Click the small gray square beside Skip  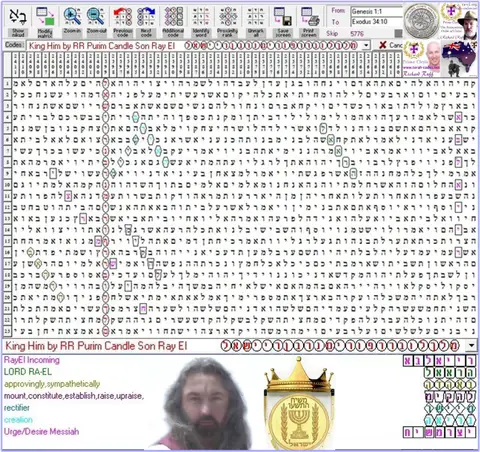pos(398,34)
